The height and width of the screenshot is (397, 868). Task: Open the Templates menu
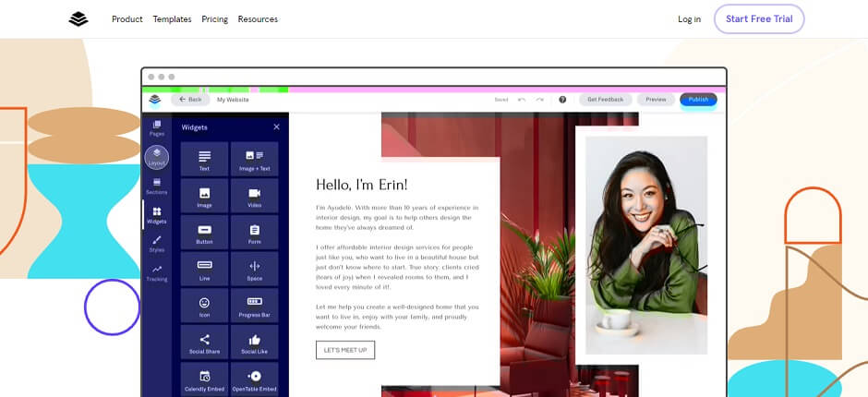(172, 18)
